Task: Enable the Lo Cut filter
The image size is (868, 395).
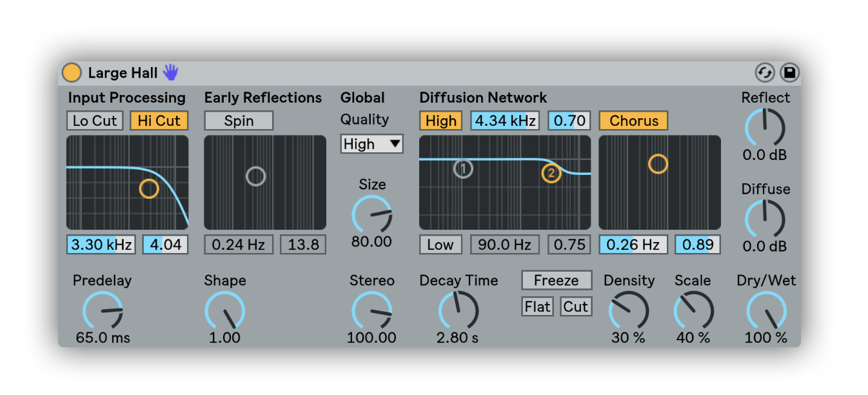Action: 95,121
